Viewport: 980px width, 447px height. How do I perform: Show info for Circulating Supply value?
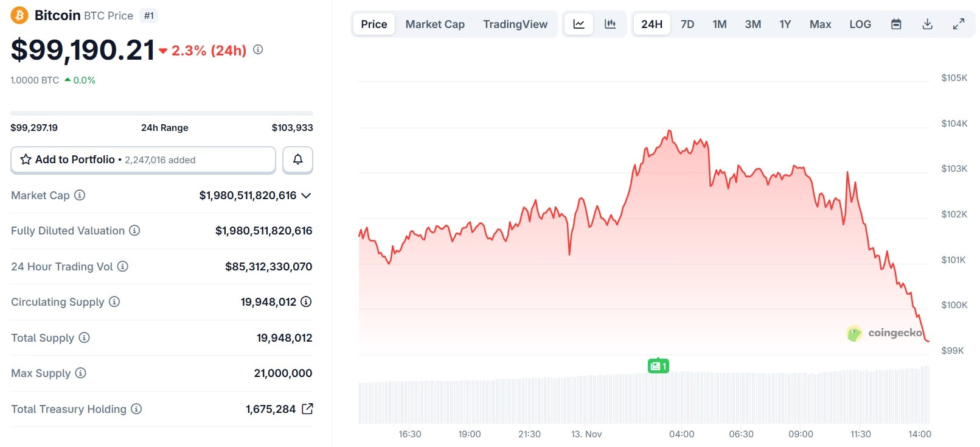point(306,301)
